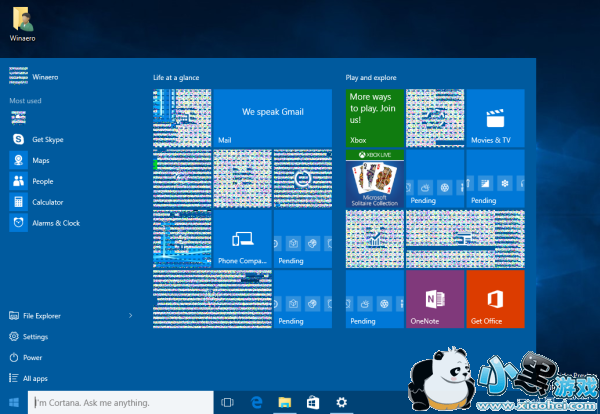Launch the Movies & TV tile

coord(495,118)
